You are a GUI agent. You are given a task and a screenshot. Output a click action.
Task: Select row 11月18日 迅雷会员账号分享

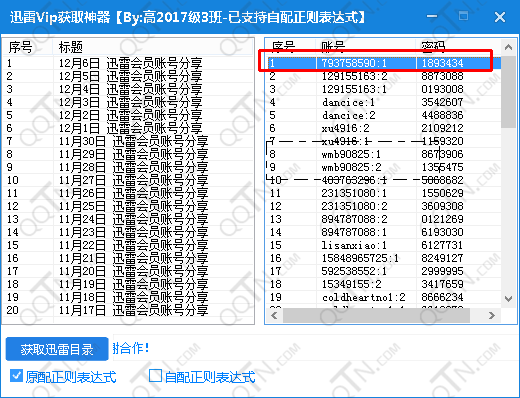pos(128,297)
